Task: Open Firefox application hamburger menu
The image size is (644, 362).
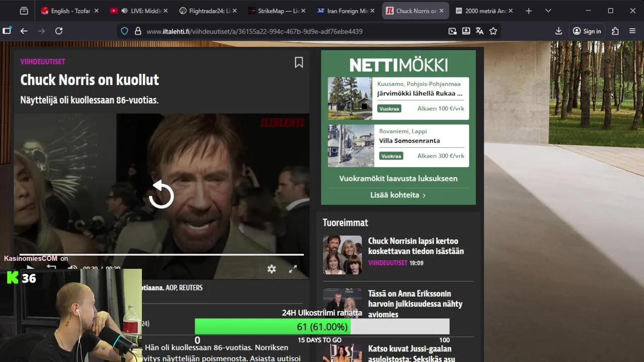Action: point(632,31)
